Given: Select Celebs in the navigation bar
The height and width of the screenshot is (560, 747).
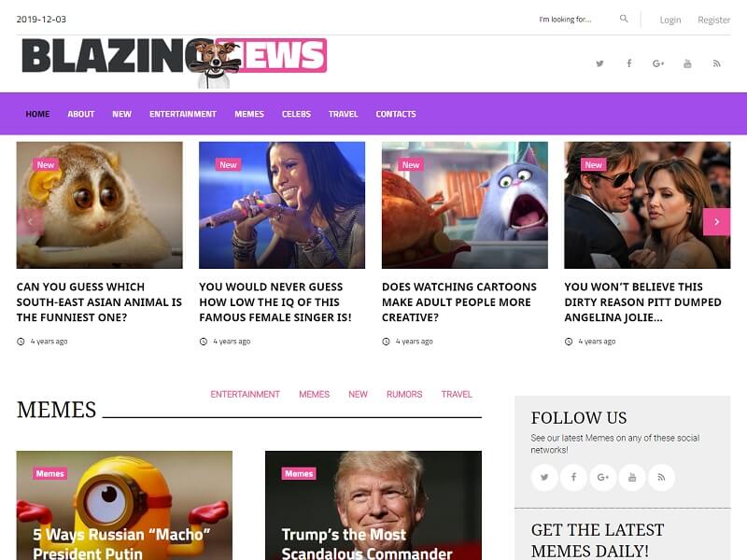Looking at the screenshot, I should coord(296,114).
